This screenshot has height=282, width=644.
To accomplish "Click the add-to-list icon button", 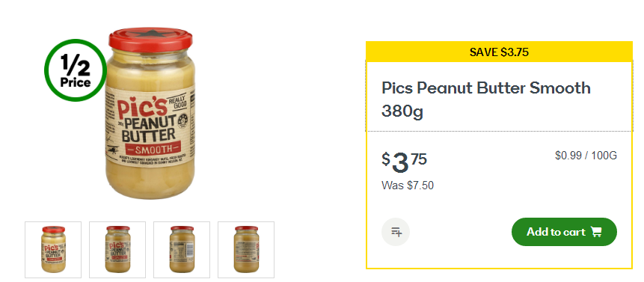I will 396,232.
